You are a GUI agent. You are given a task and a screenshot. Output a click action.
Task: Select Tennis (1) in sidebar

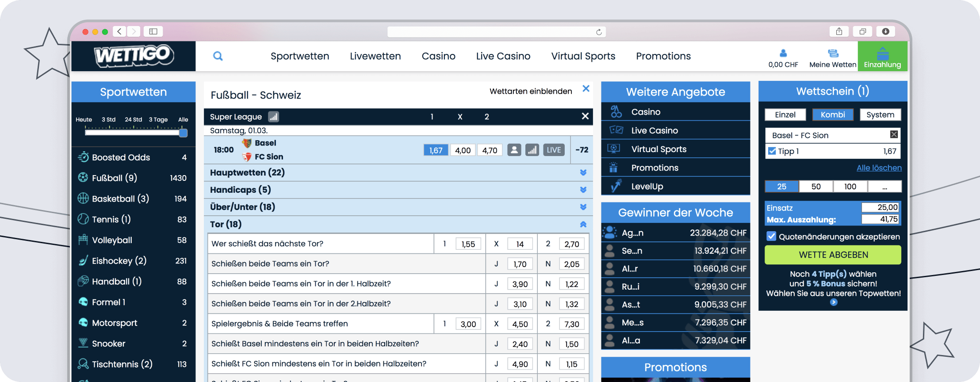pyautogui.click(x=133, y=219)
